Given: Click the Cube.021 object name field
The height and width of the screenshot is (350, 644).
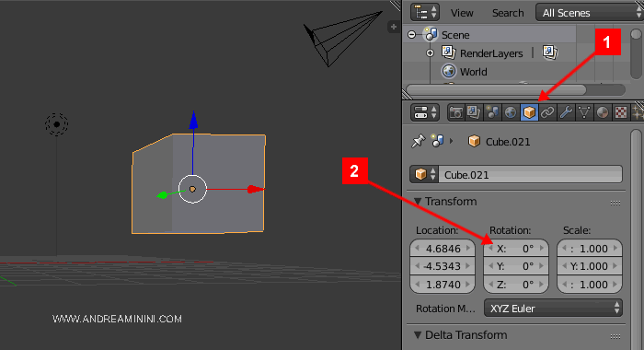Looking at the screenshot, I should 530,175.
